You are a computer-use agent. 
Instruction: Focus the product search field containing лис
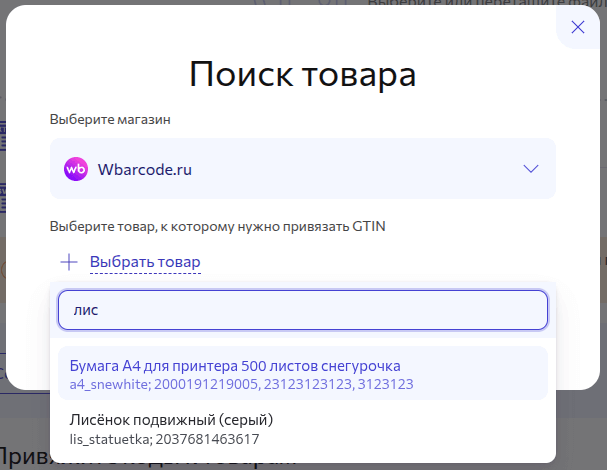302,310
